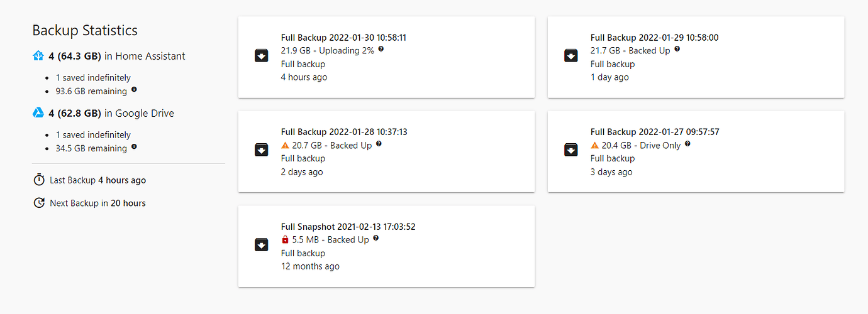This screenshot has width=868, height=314.
Task: Click archive icon for 2022-01-27 backup
Action: tap(571, 150)
